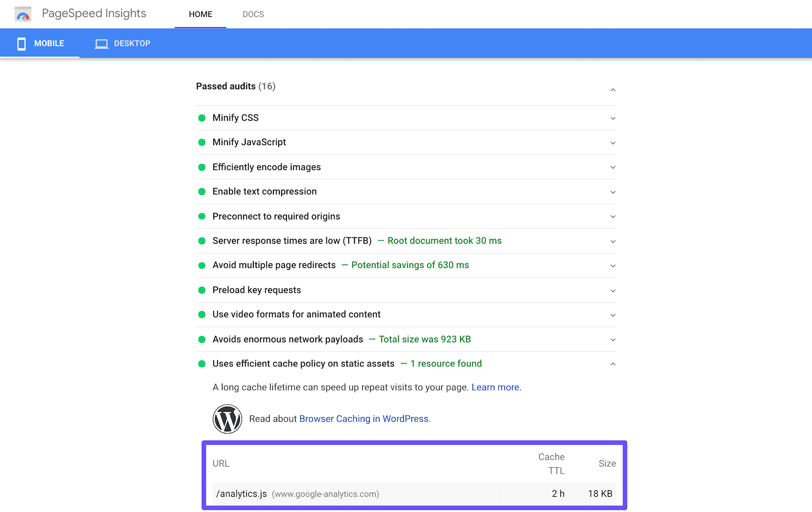This screenshot has height=512, width=812.
Task: Open the Learn more link
Action: (x=495, y=387)
